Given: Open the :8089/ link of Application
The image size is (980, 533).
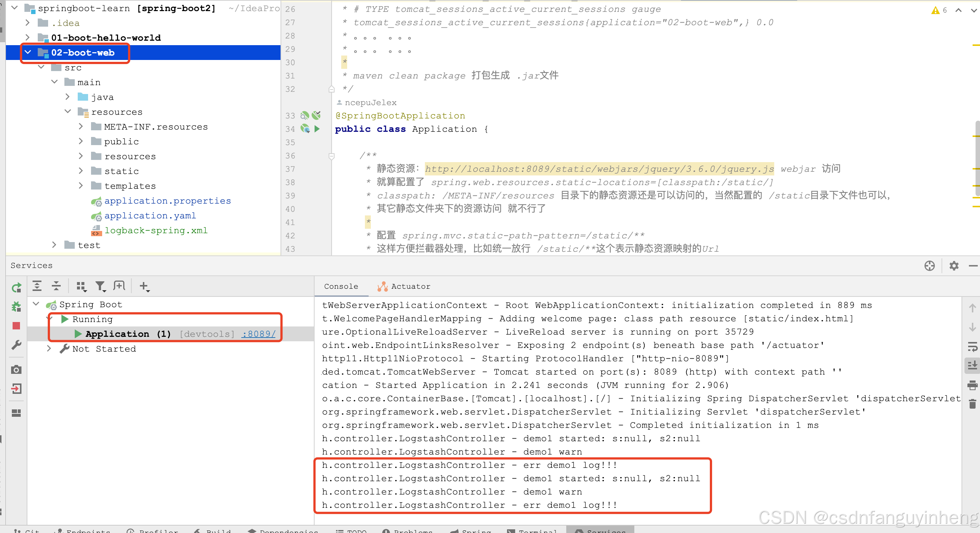Looking at the screenshot, I should (x=259, y=334).
